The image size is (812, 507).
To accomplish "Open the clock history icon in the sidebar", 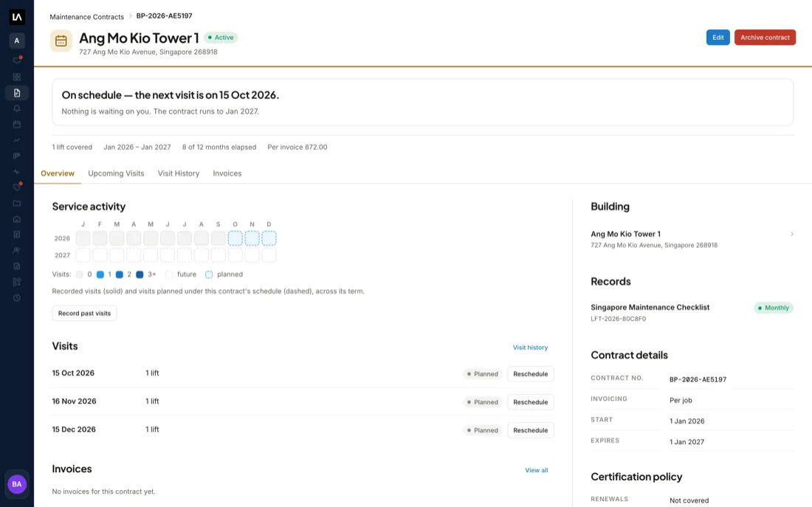I will pos(16,297).
